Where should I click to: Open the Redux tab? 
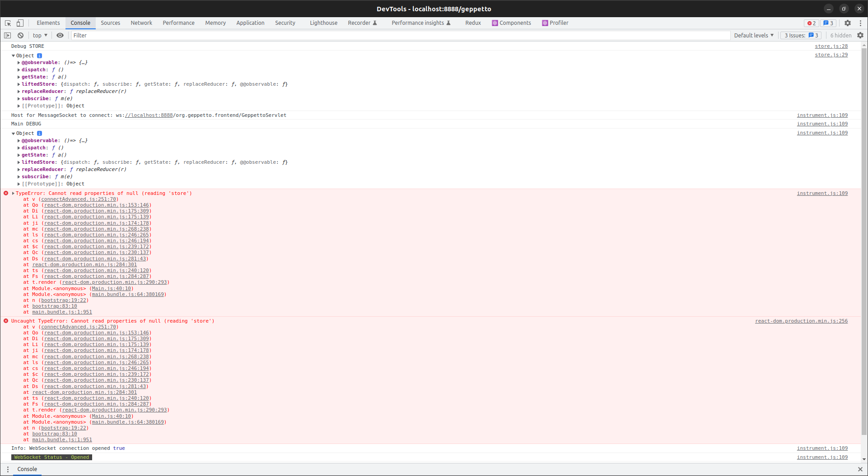click(x=473, y=23)
